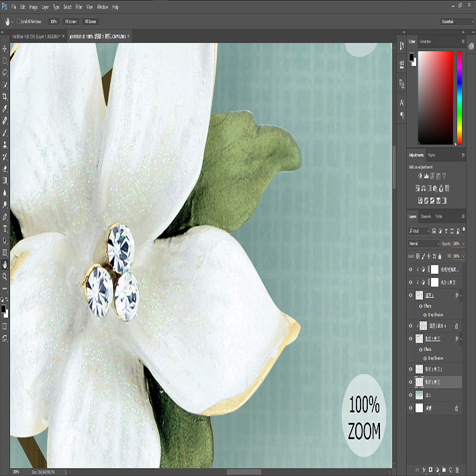The width and height of the screenshot is (476, 476).
Task: Select the Gradient tool
Action: tap(5, 181)
